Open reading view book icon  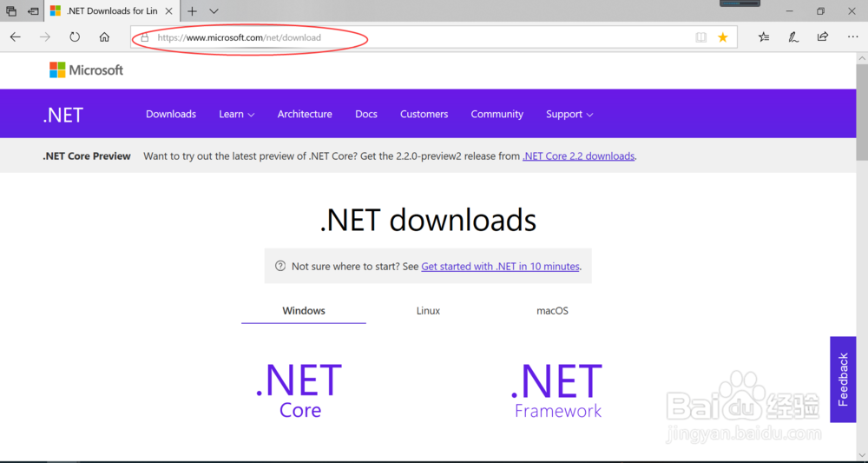700,37
